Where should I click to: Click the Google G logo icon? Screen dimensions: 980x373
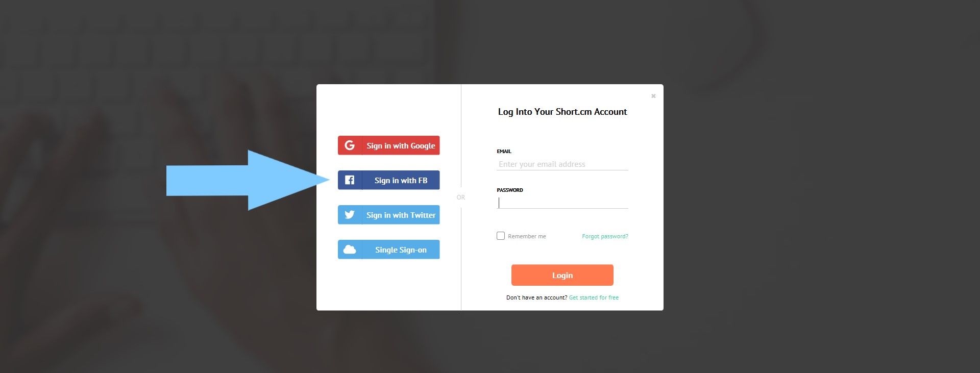pyautogui.click(x=350, y=145)
